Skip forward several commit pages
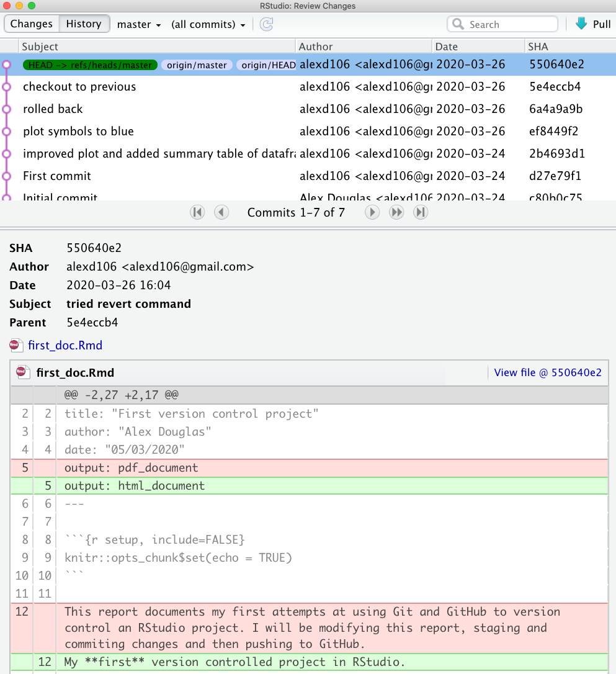 point(396,212)
